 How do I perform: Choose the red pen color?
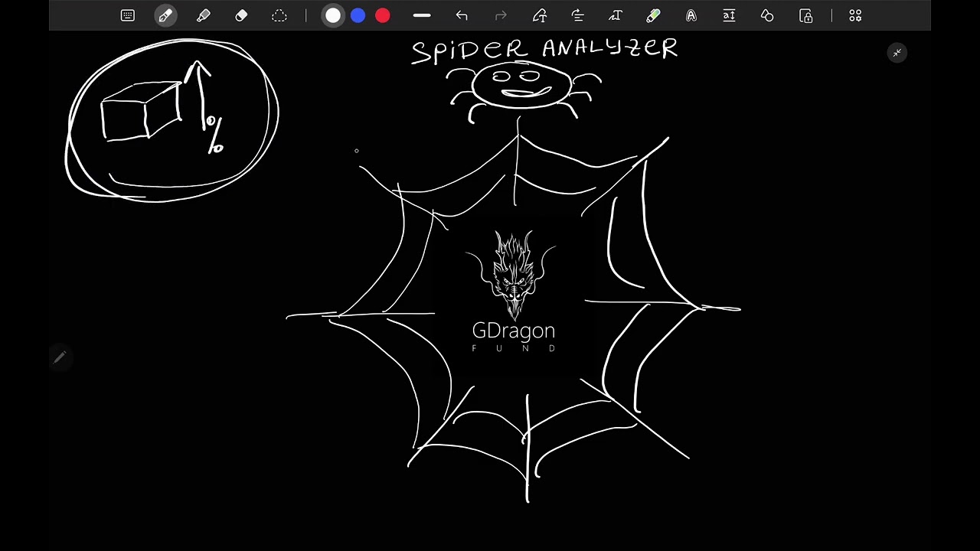383,15
